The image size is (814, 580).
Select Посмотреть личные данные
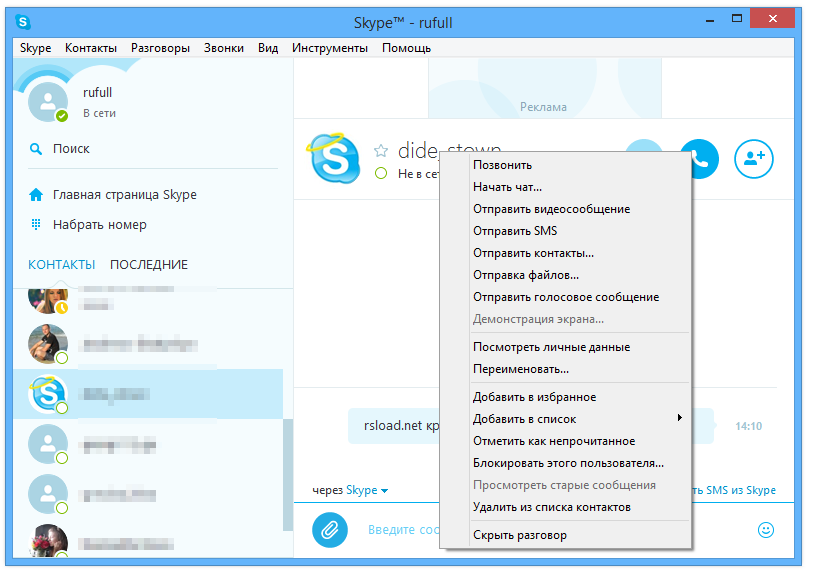click(x=566, y=347)
